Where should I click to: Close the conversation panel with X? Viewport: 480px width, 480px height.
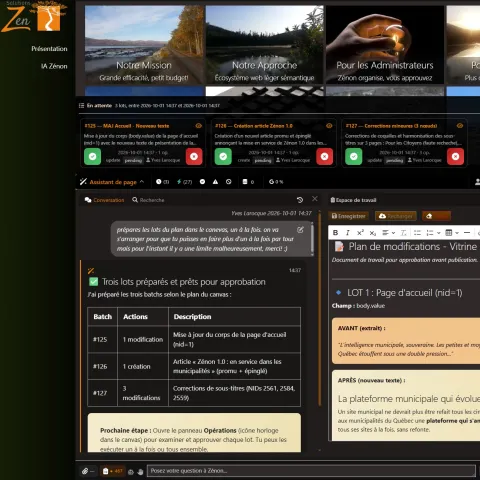[315, 199]
